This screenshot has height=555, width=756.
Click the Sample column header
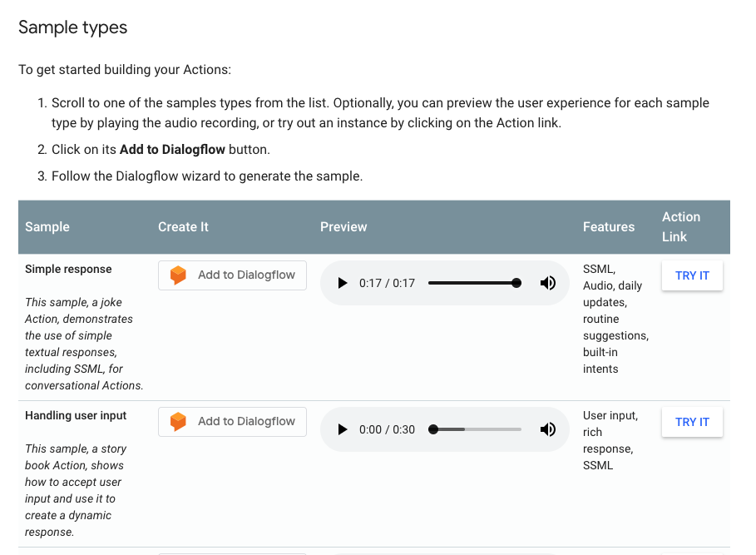47,227
